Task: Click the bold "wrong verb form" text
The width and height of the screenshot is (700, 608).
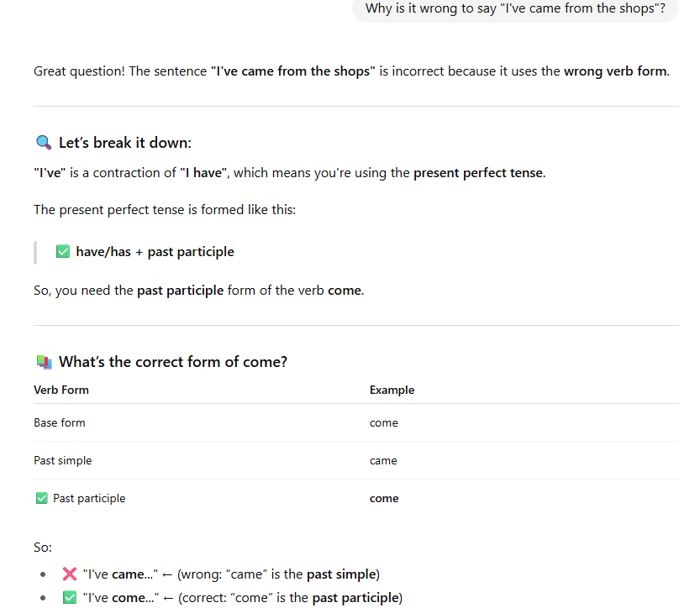Action: [x=617, y=71]
